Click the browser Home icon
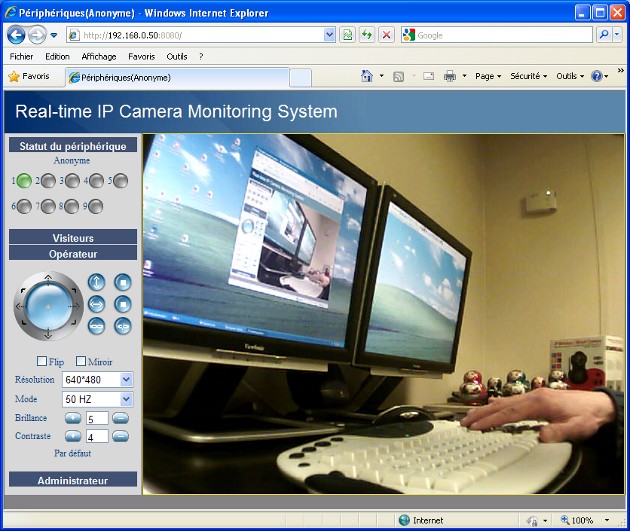The image size is (630, 531). pos(366,76)
